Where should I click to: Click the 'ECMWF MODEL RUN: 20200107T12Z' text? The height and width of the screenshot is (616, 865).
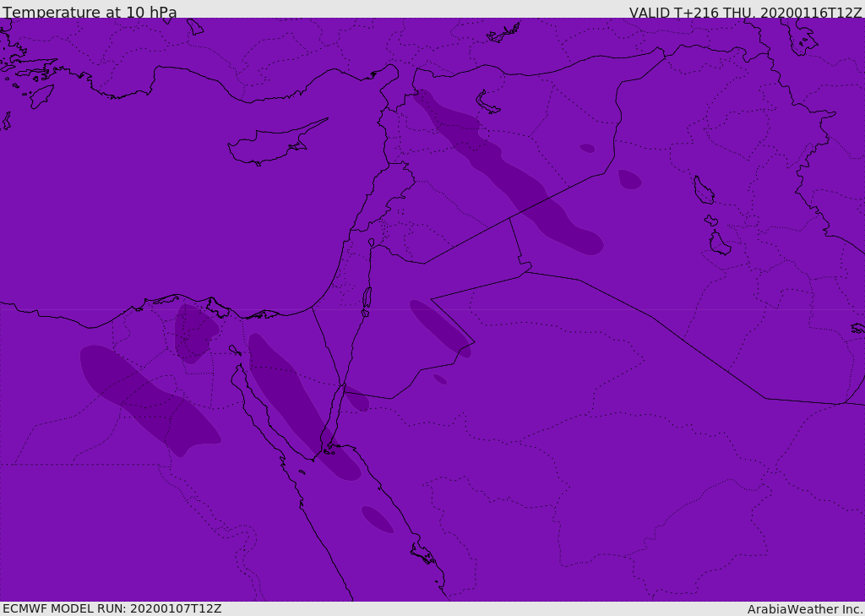click(112, 608)
